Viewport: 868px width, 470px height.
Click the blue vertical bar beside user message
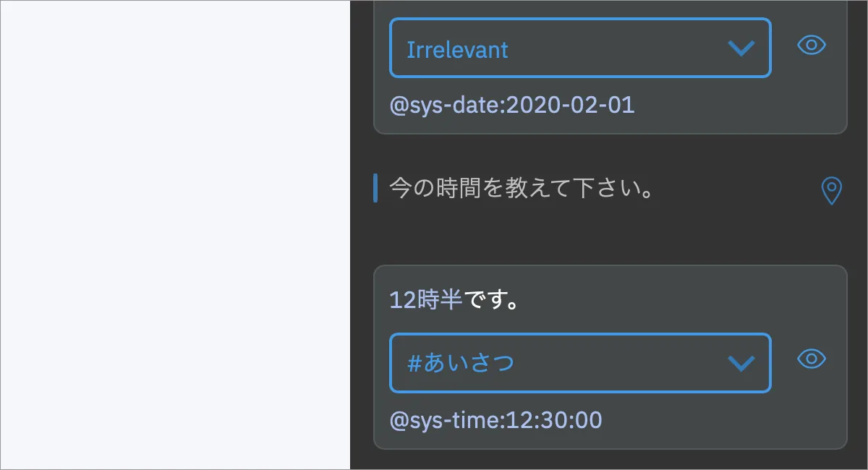pyautogui.click(x=375, y=188)
